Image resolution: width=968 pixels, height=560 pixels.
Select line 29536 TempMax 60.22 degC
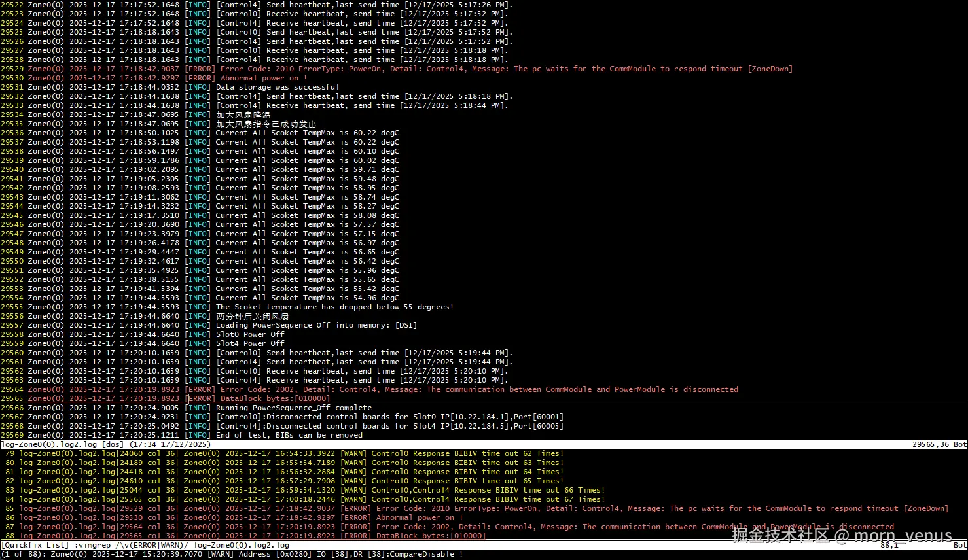(200, 133)
